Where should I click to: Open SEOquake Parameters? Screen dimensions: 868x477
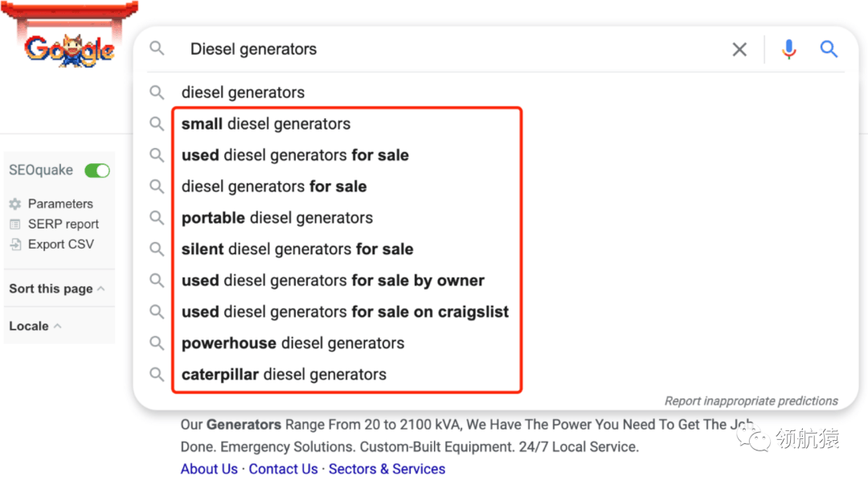[x=60, y=204]
